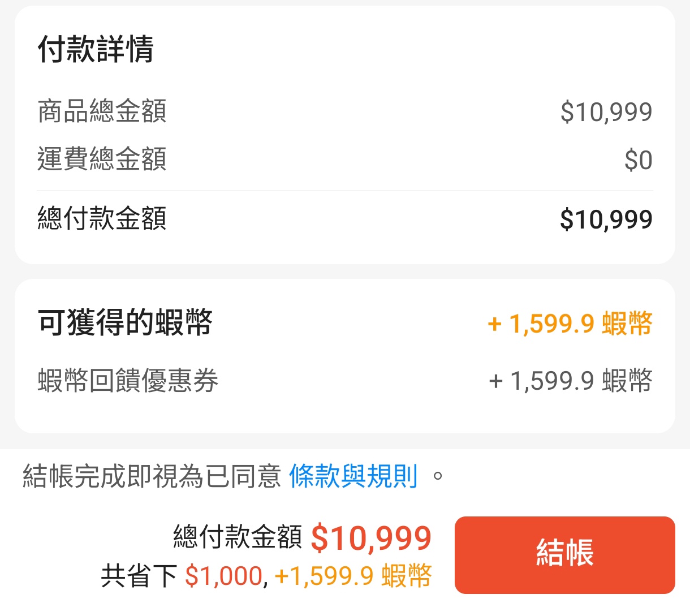Tap the 結帳完成即視為已同意 agreement text
Viewport: 690px width, 616px height.
click(152, 476)
